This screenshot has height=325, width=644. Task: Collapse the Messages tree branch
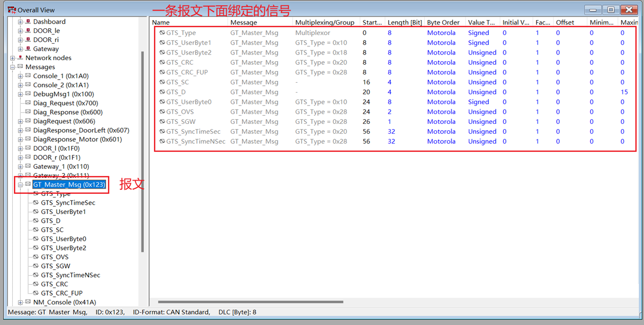(x=12, y=67)
